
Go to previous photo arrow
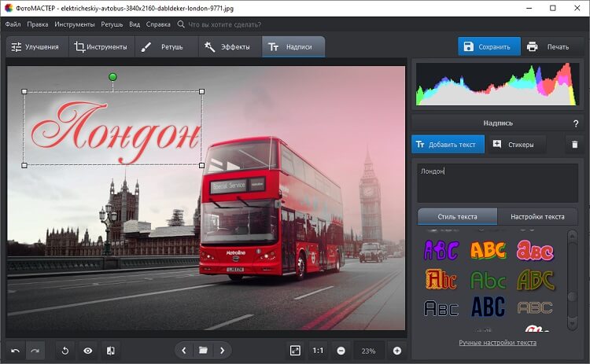[x=184, y=350]
